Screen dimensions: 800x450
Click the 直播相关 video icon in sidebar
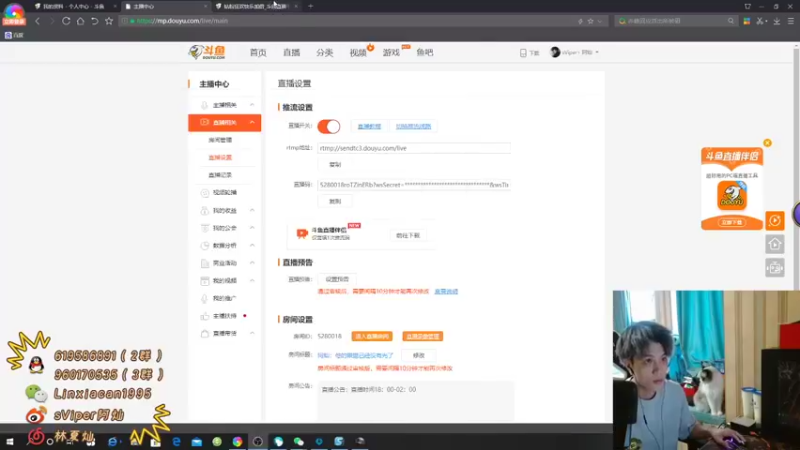[204, 122]
